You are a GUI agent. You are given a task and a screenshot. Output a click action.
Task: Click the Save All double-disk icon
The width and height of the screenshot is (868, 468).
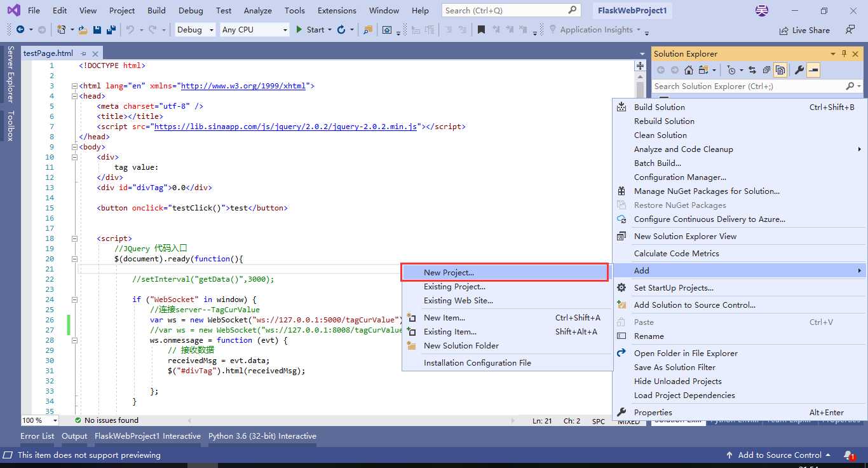(111, 30)
